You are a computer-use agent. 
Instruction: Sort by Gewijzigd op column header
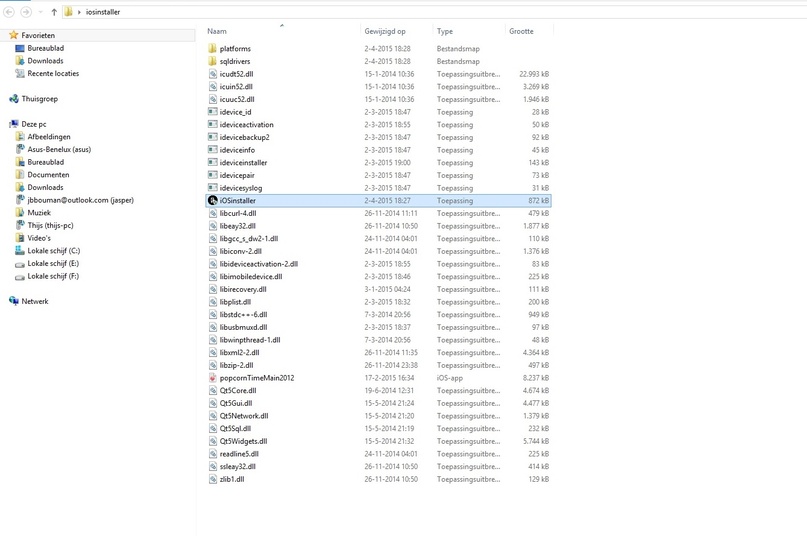(385, 31)
